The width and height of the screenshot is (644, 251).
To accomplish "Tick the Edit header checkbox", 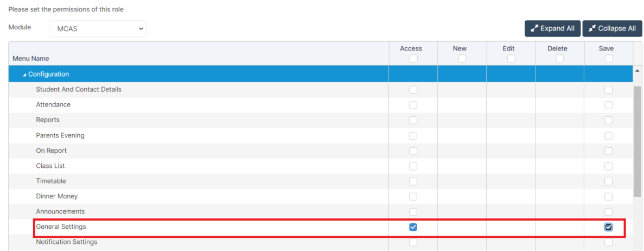I will coord(511,59).
